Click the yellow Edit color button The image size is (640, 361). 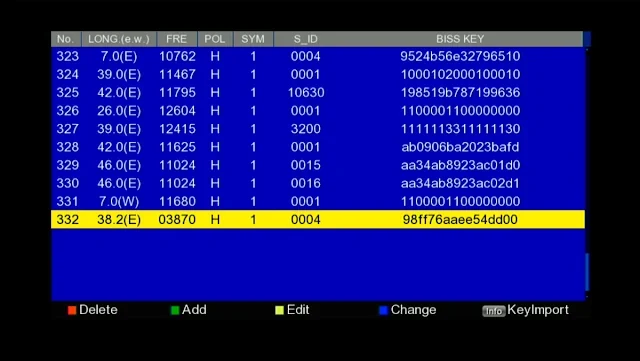click(279, 310)
